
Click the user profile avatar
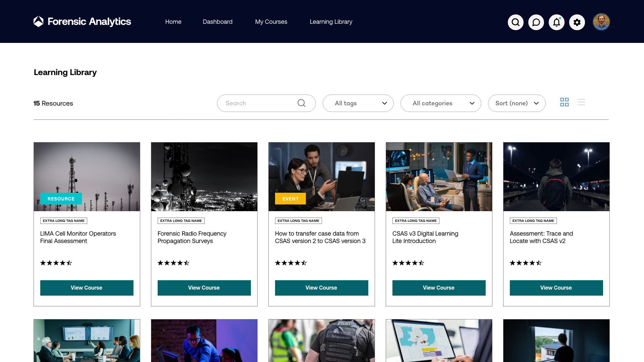pyautogui.click(x=601, y=22)
